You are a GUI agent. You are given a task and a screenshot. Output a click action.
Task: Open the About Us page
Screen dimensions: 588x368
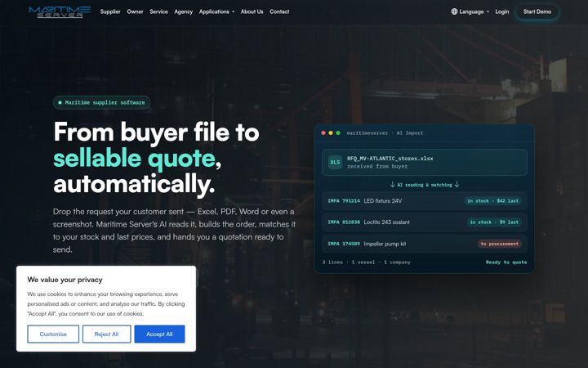point(252,11)
